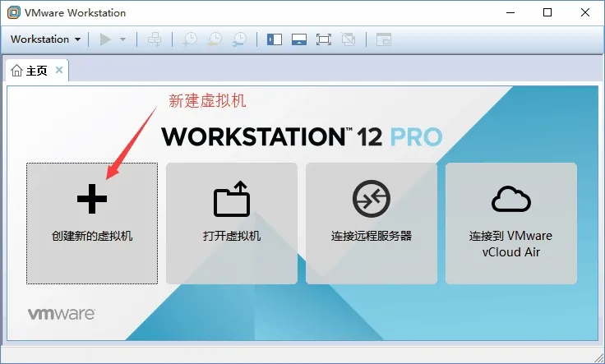Toggle the thumbnail bar view
This screenshot has height=364, width=605.
click(x=299, y=39)
